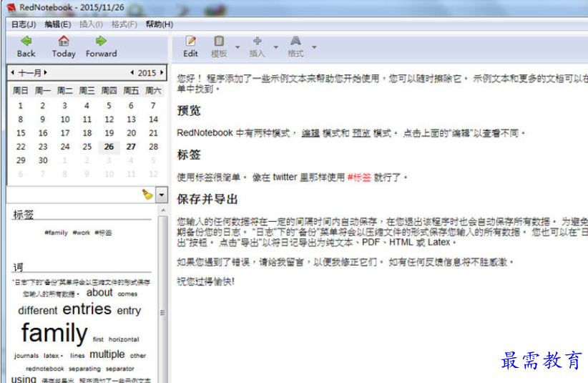Click the 祝您过得愉快! line

pyautogui.click(x=205, y=281)
